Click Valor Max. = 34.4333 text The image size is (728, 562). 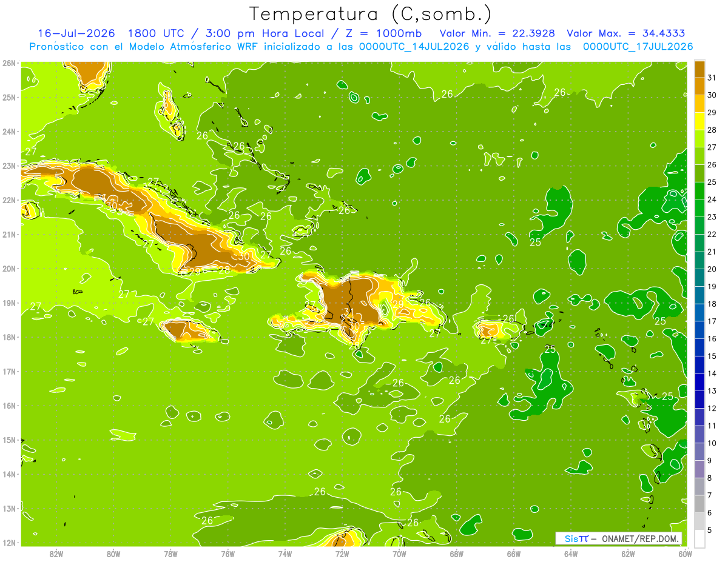point(626,33)
